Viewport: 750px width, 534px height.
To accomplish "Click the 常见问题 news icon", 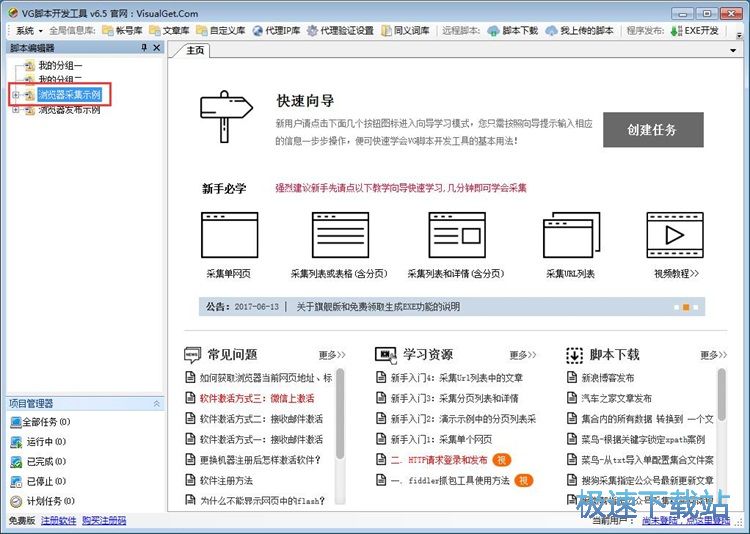I will [192, 355].
